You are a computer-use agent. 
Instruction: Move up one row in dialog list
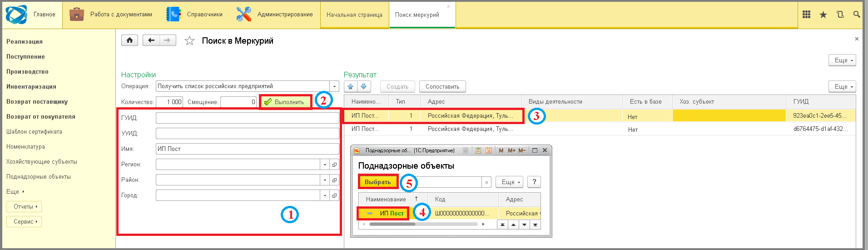click(x=513, y=225)
